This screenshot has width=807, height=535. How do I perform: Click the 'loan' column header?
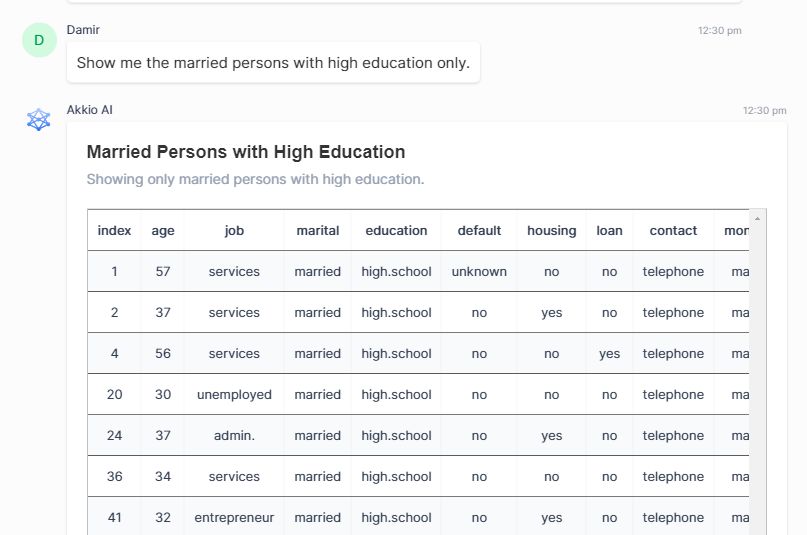click(609, 230)
